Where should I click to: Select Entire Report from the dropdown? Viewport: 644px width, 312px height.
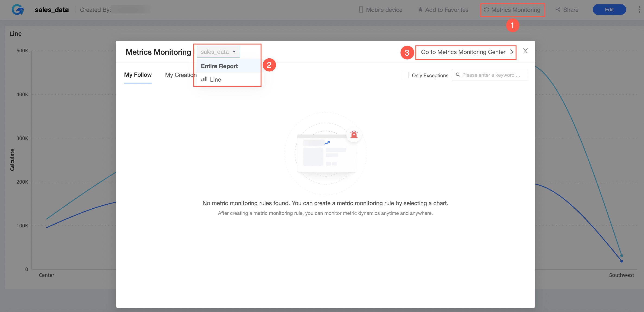click(x=219, y=66)
